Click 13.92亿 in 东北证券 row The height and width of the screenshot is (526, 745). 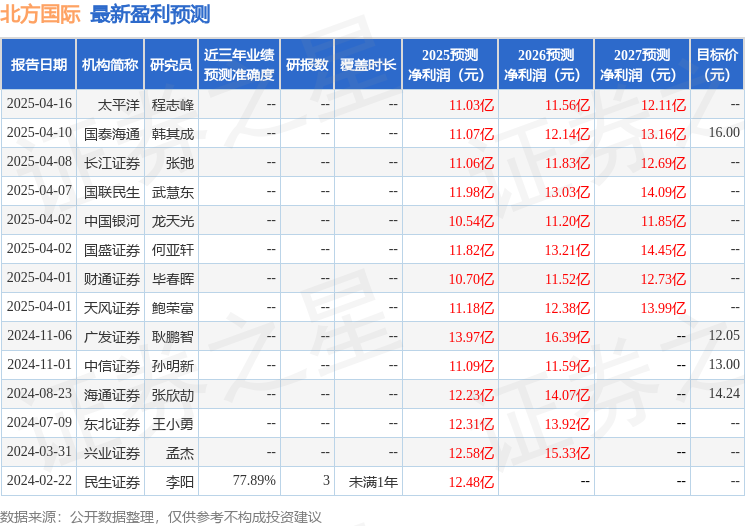click(x=568, y=424)
